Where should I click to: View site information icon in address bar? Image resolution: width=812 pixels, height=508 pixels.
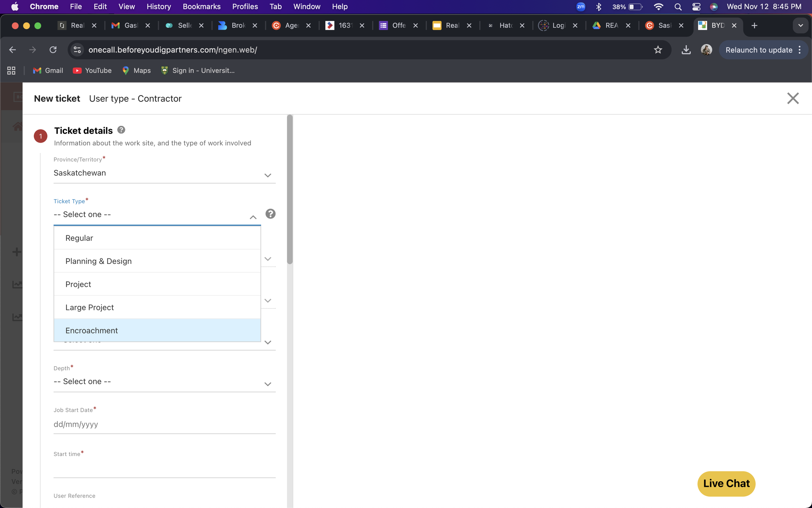(x=77, y=50)
